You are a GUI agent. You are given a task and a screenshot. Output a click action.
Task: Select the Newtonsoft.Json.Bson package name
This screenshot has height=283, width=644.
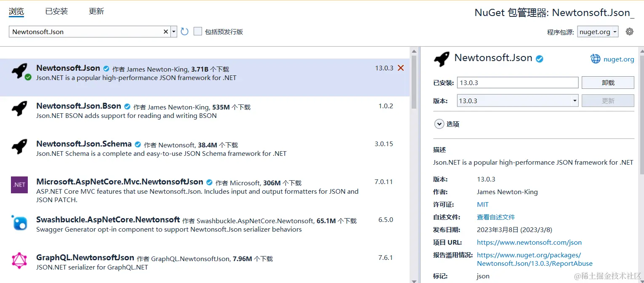click(79, 106)
